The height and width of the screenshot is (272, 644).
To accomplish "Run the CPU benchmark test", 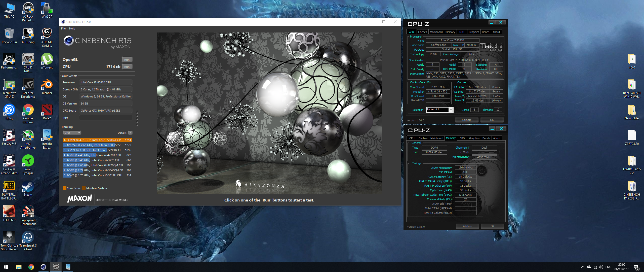I will (x=127, y=67).
